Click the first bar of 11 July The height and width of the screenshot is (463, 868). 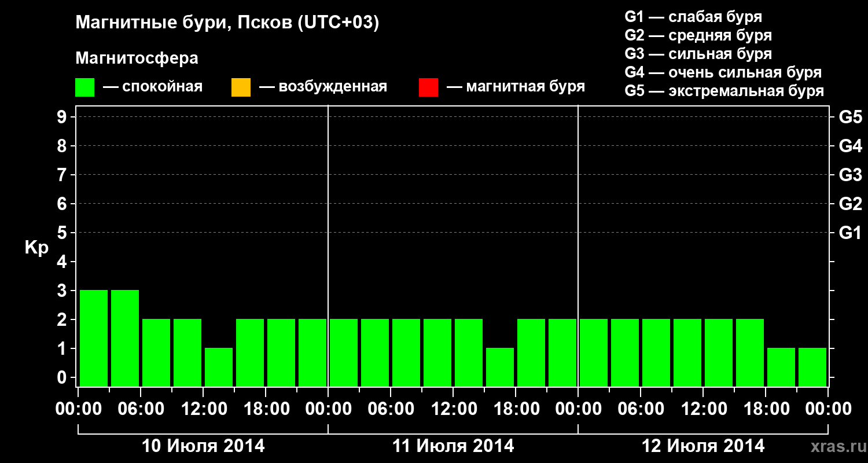(344, 352)
